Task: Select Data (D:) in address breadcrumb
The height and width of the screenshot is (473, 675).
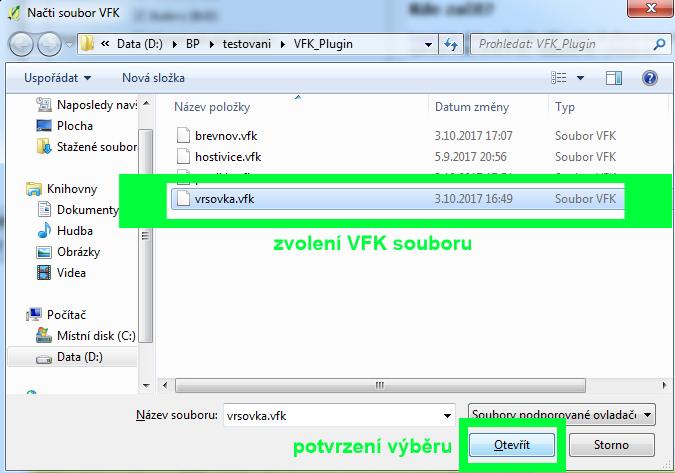Action: [139, 44]
